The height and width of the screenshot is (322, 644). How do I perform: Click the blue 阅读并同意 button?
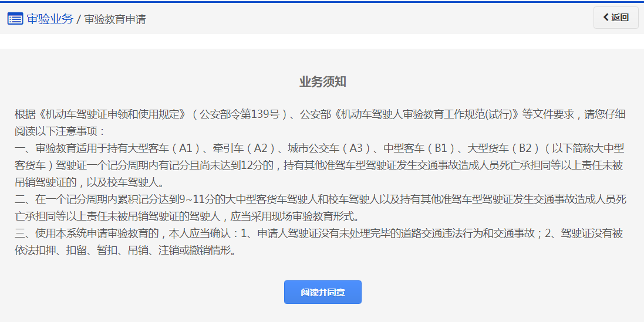tap(322, 292)
